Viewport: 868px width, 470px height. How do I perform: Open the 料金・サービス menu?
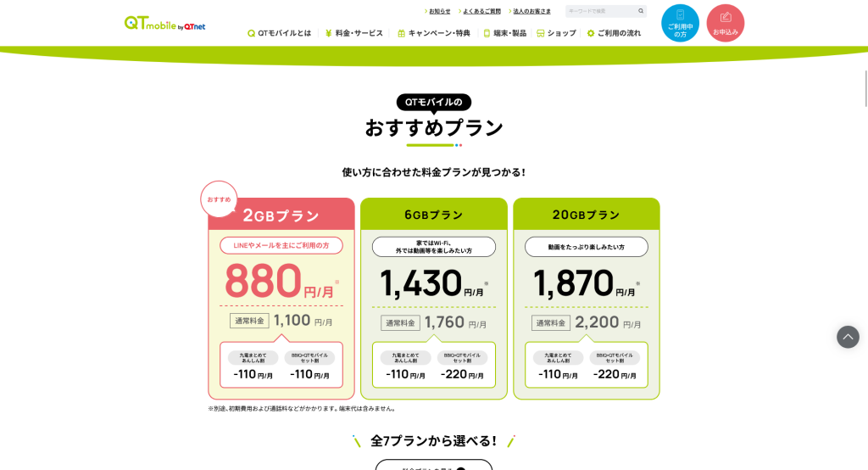pyautogui.click(x=353, y=33)
